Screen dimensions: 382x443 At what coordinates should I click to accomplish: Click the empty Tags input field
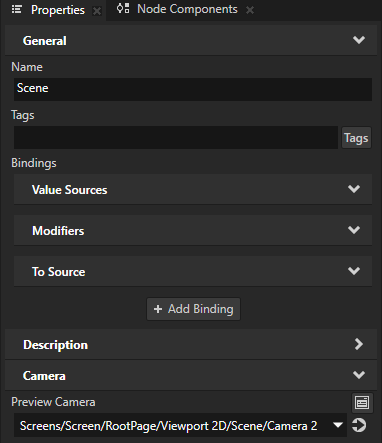176,137
